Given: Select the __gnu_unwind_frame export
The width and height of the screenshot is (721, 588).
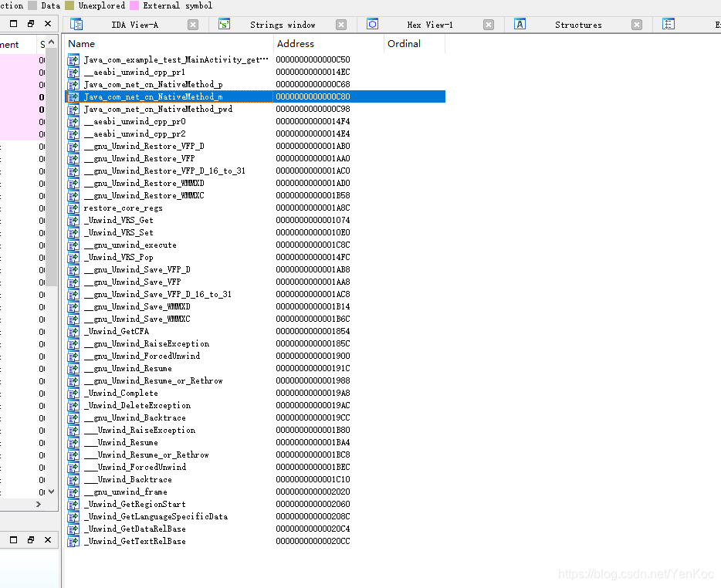Looking at the screenshot, I should (x=256, y=492).
